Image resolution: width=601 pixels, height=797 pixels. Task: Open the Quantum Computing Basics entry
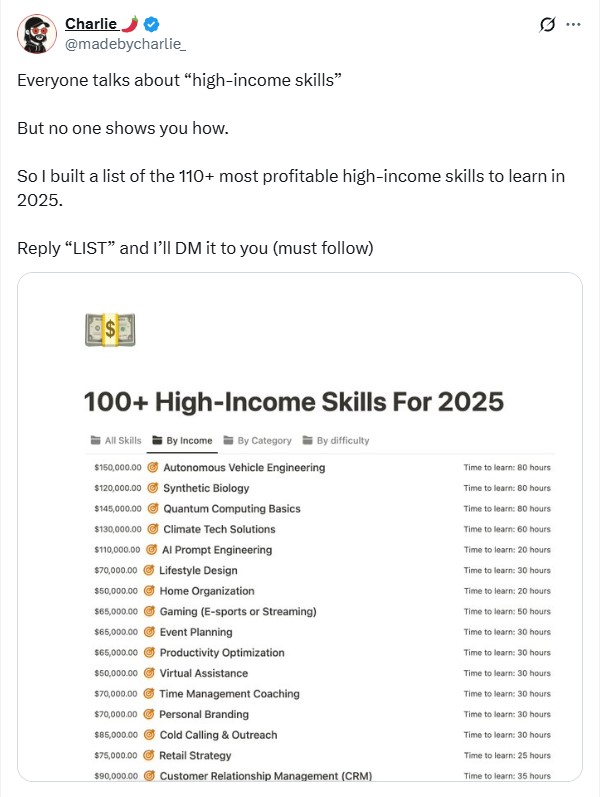coord(231,509)
